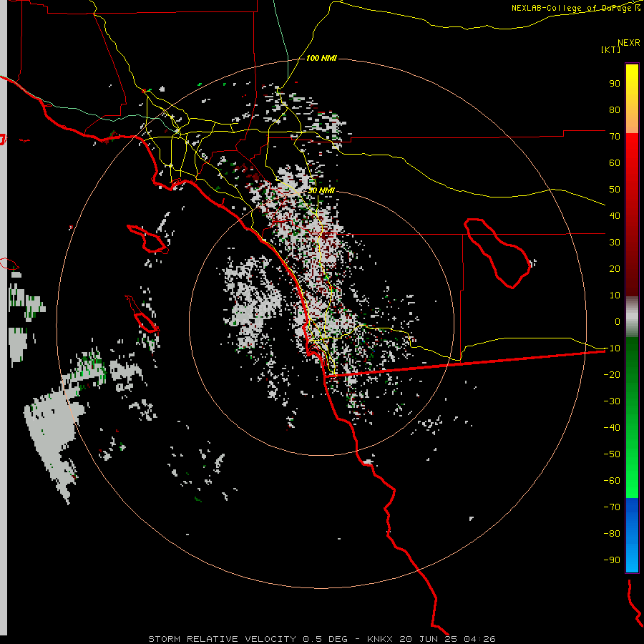Click the 0 value on the velocity scale
The width and height of the screenshot is (644, 644).
point(618,322)
